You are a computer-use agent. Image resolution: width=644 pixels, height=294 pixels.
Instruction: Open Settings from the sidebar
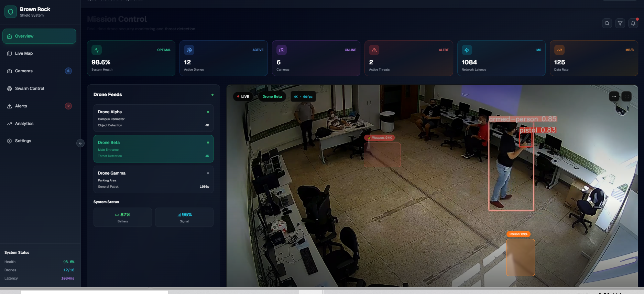click(x=39, y=141)
